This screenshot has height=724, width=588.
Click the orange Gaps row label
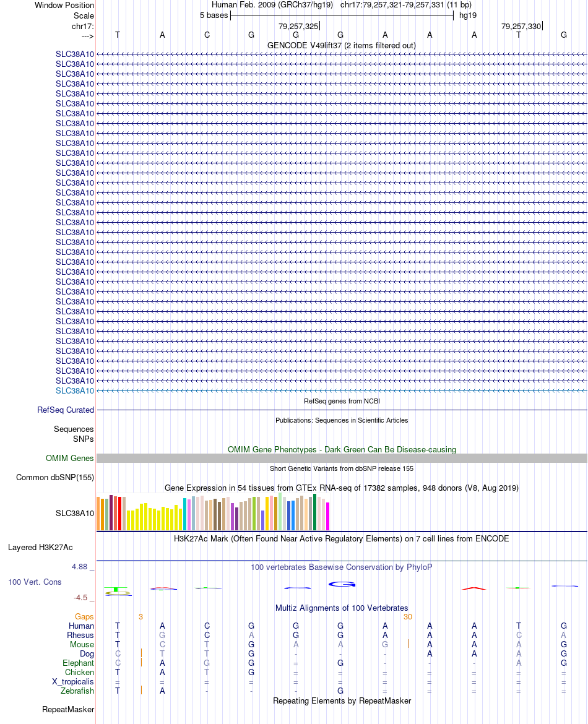(84, 616)
